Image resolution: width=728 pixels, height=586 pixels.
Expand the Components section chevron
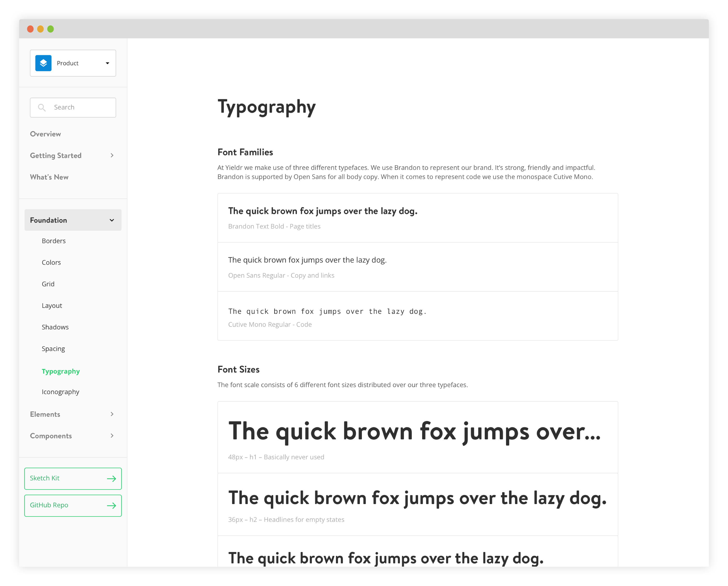coord(112,436)
